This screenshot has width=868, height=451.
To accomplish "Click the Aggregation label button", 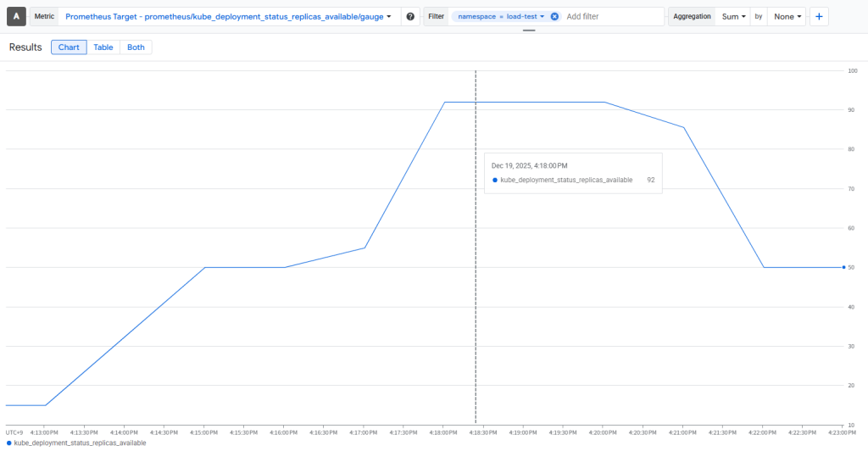I will point(692,17).
